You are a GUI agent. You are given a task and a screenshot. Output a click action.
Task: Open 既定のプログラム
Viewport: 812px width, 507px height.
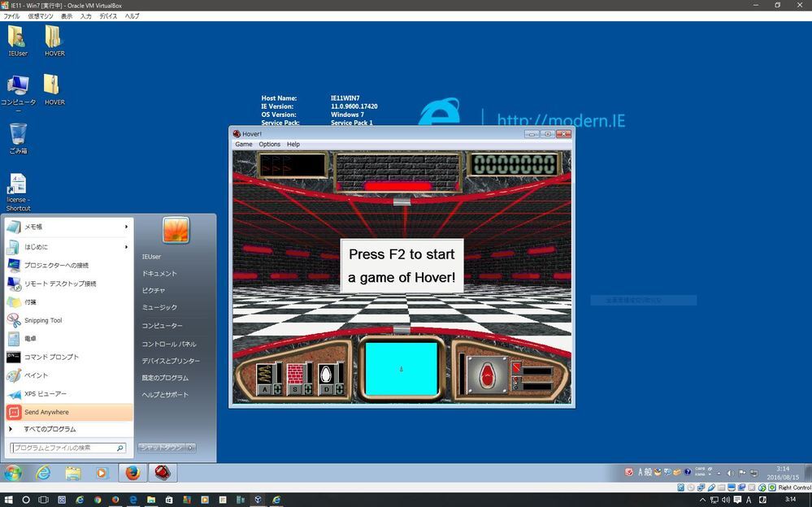pyautogui.click(x=165, y=378)
